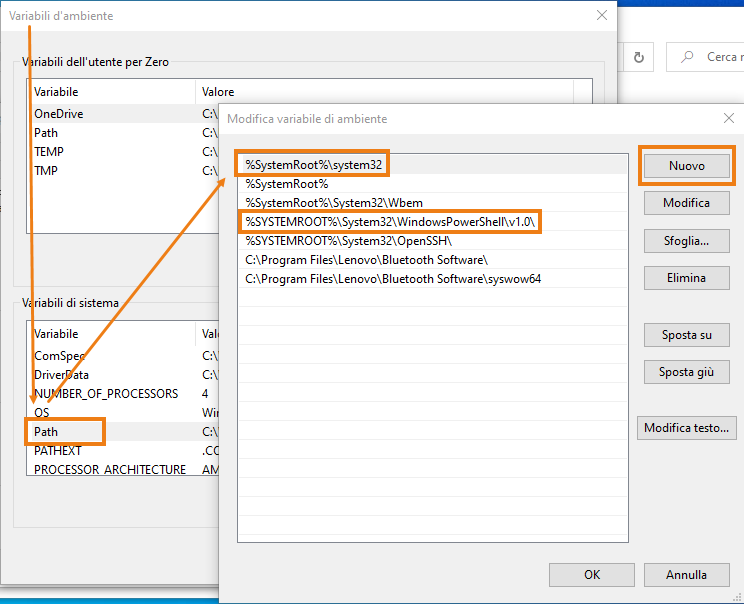744x604 pixels.
Task: Click the Nuovo button
Action: coord(686,166)
